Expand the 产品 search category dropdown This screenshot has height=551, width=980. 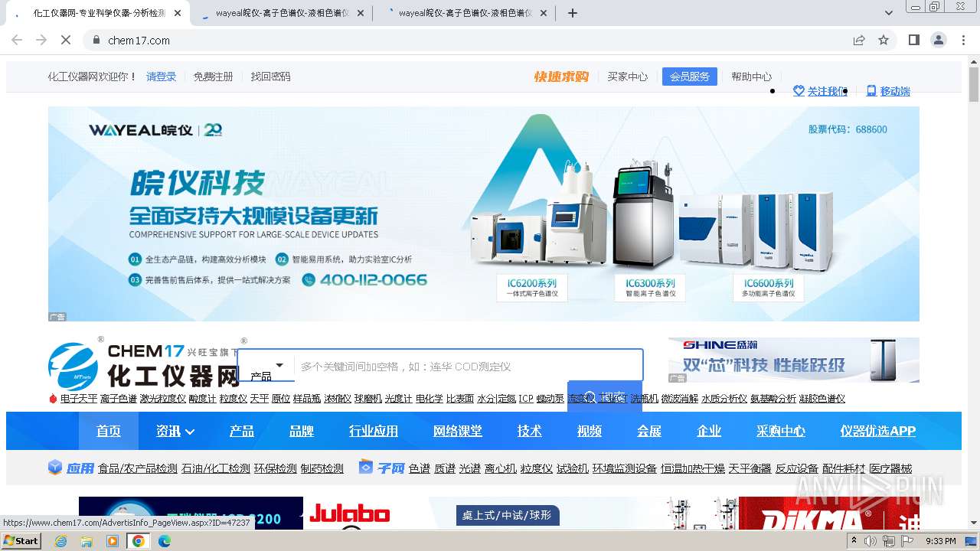pyautogui.click(x=266, y=366)
